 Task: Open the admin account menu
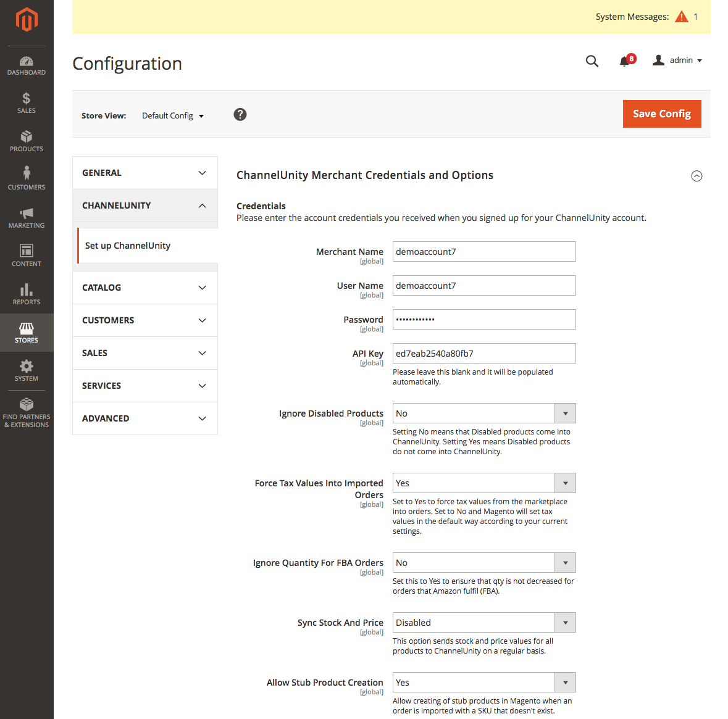pyautogui.click(x=678, y=60)
